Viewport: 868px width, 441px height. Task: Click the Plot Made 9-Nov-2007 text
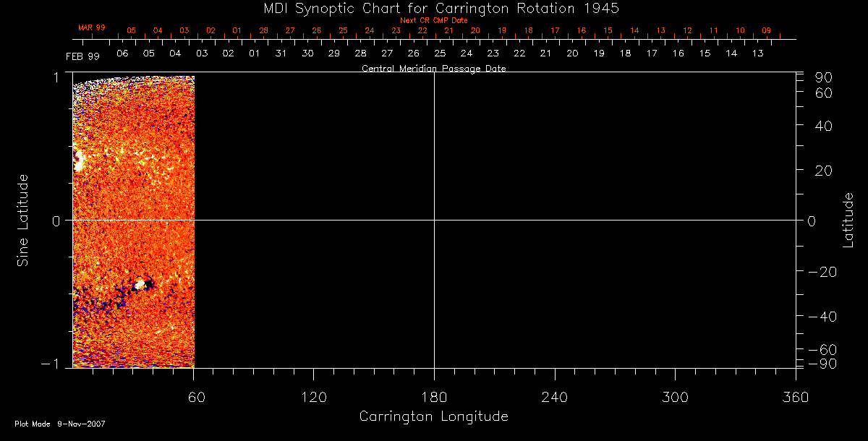(x=60, y=424)
